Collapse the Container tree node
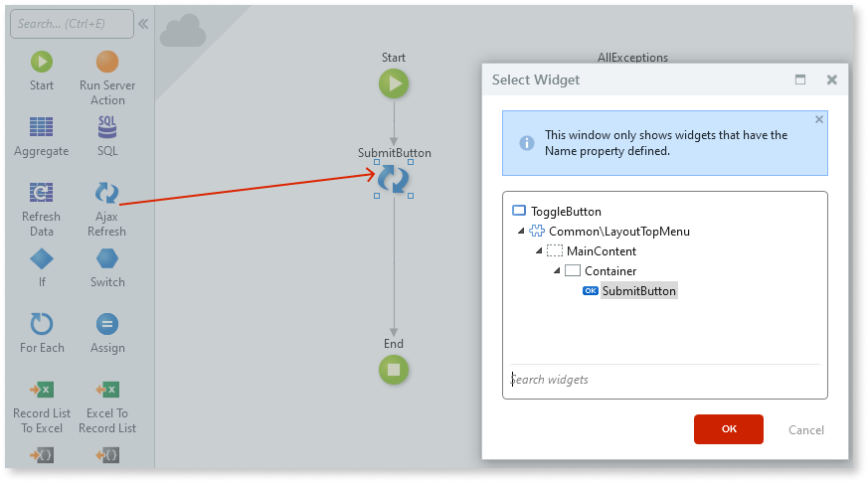This screenshot has height=483, width=868. (556, 271)
